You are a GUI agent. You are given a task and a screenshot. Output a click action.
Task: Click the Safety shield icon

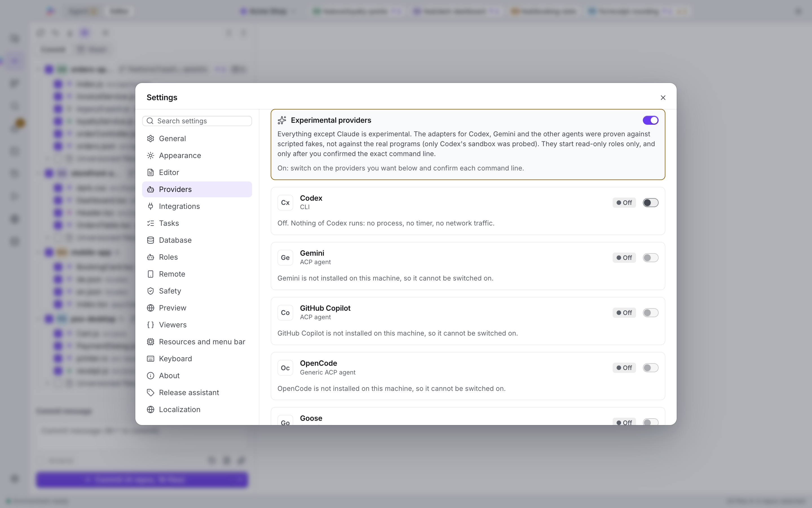[151, 291]
